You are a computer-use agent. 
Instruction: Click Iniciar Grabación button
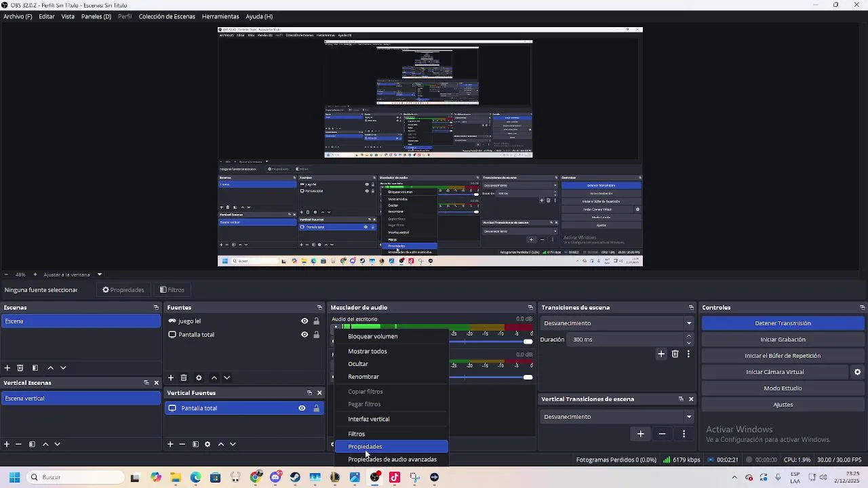783,340
